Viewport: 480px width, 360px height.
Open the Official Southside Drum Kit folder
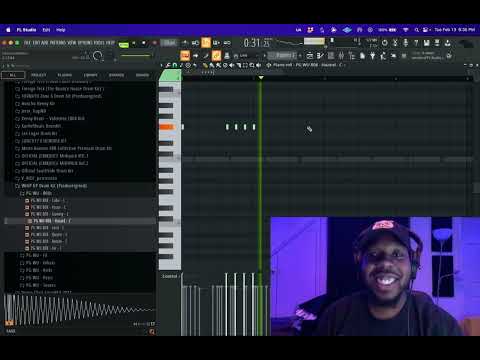pyautogui.click(x=44, y=171)
